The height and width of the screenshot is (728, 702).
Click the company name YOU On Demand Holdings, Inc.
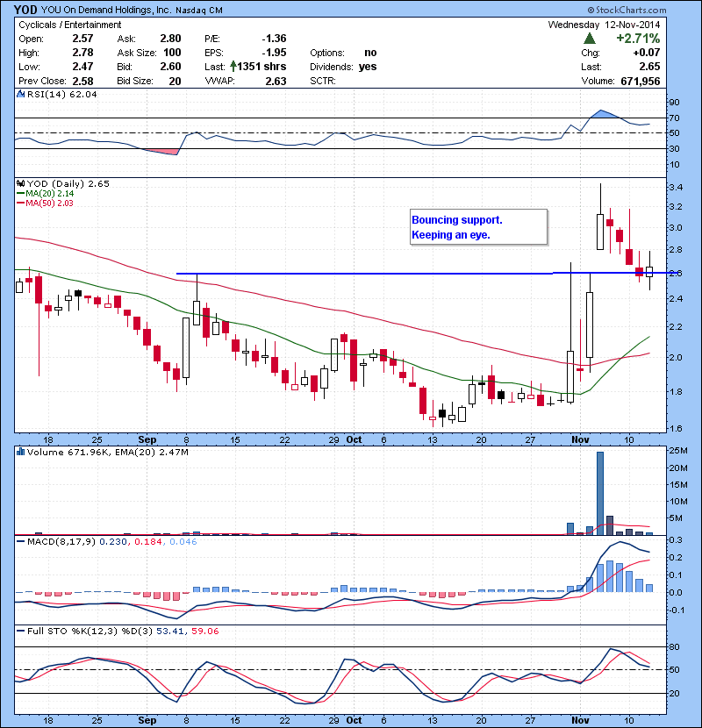click(x=106, y=10)
